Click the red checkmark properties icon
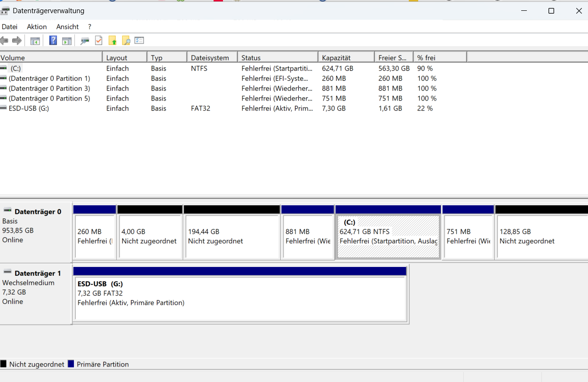 (98, 41)
